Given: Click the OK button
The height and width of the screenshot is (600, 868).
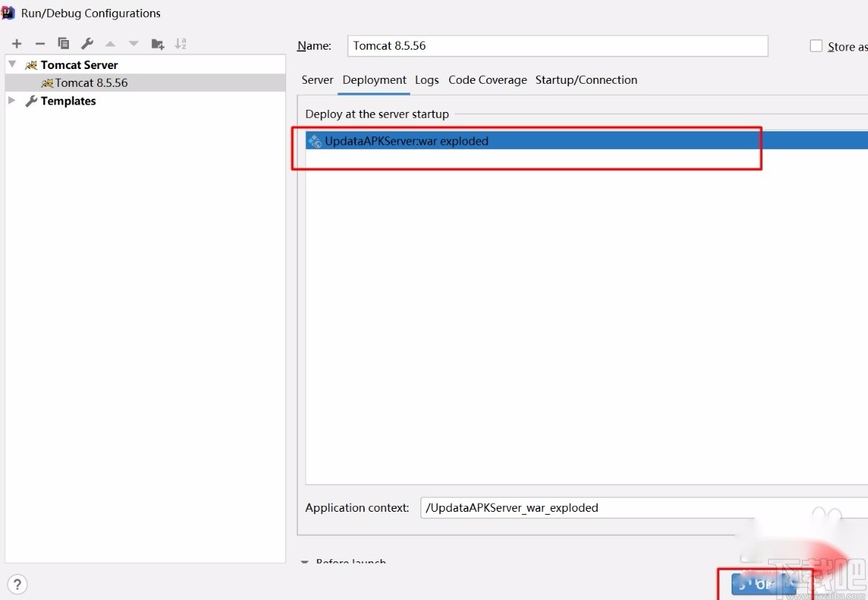Looking at the screenshot, I should 762,584.
